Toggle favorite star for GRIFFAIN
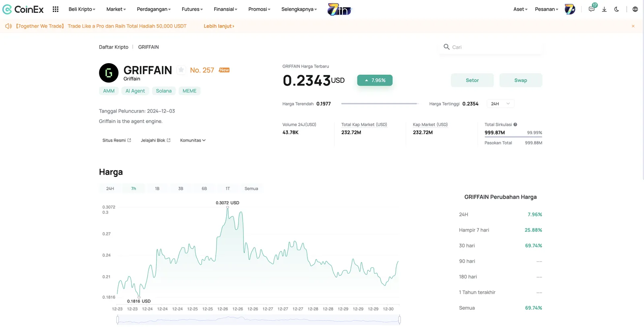 click(181, 70)
